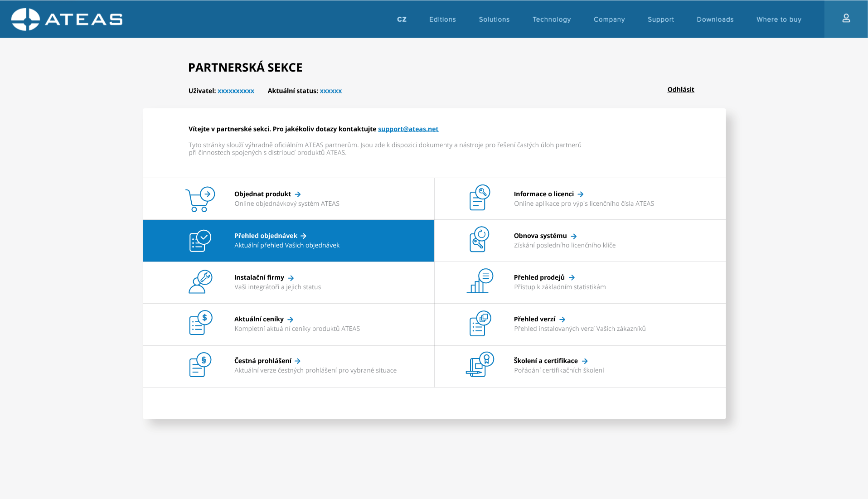Click the arrow next to Obnova systému
Viewport: 868px width, 499px height.
click(x=574, y=236)
